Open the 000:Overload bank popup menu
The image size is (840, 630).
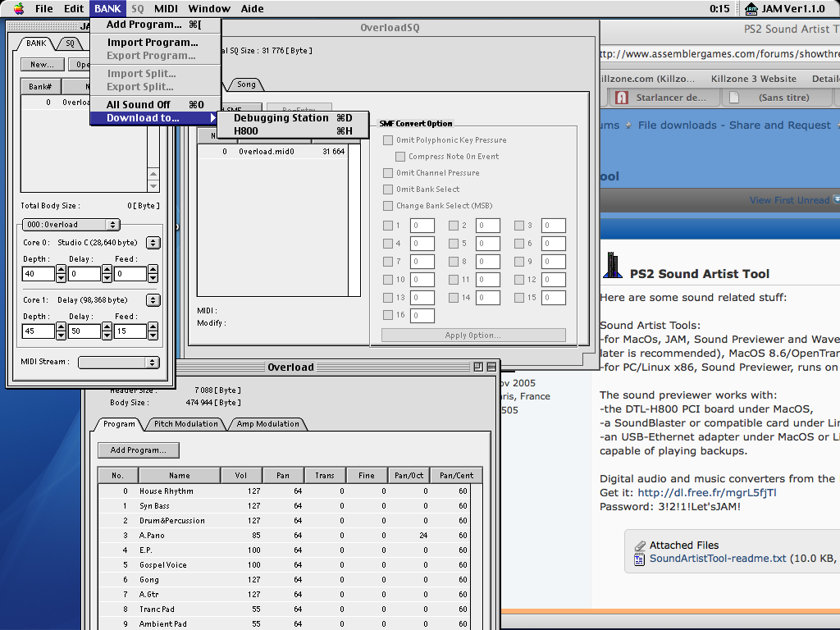tap(71, 225)
